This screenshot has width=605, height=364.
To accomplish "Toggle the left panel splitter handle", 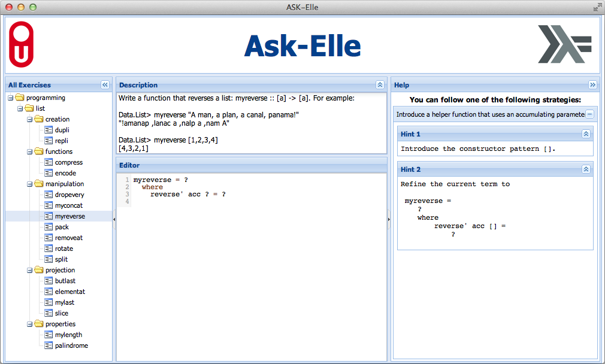I will tap(114, 219).
